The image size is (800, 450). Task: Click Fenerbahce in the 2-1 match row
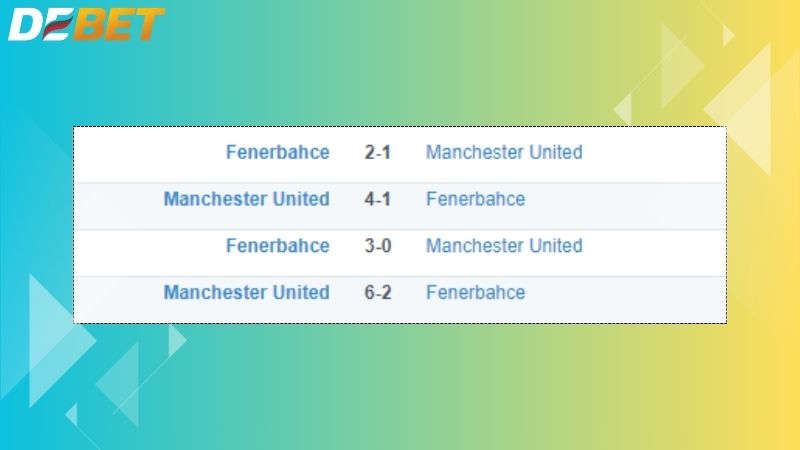click(x=277, y=153)
